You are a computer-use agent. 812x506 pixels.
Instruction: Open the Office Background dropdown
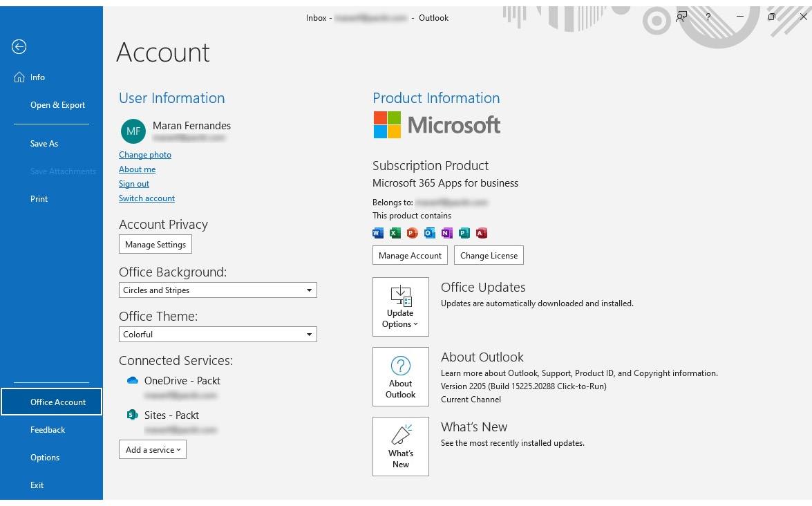218,290
